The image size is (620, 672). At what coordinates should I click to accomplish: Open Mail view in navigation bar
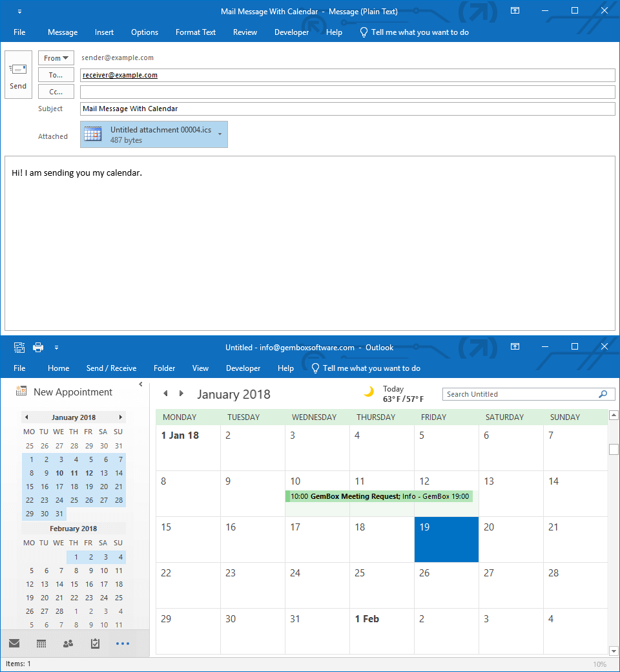pyautogui.click(x=14, y=644)
